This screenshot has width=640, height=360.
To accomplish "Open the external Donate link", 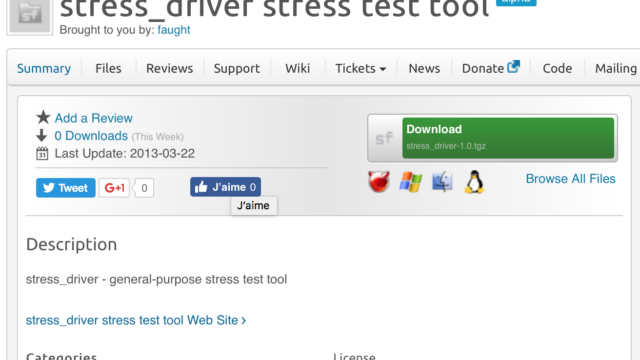I will [491, 68].
